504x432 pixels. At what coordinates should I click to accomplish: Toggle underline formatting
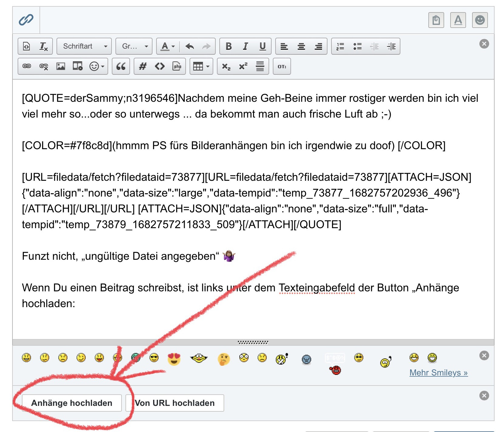262,46
